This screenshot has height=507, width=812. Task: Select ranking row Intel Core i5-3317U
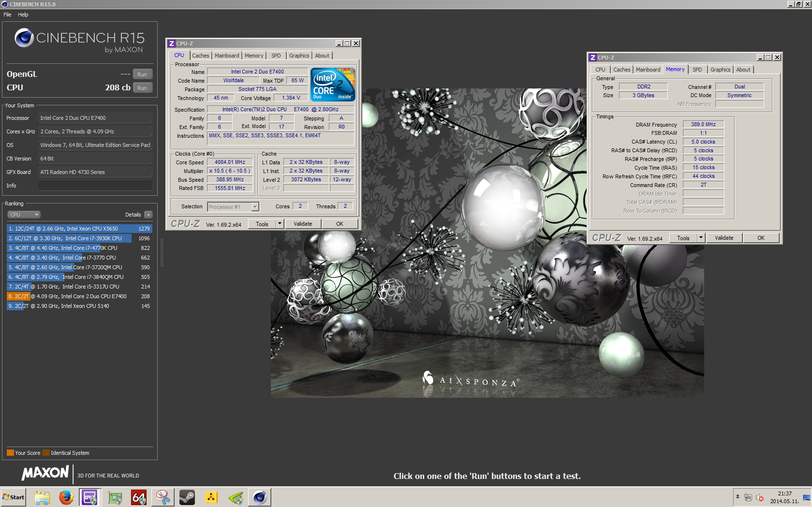click(79, 287)
